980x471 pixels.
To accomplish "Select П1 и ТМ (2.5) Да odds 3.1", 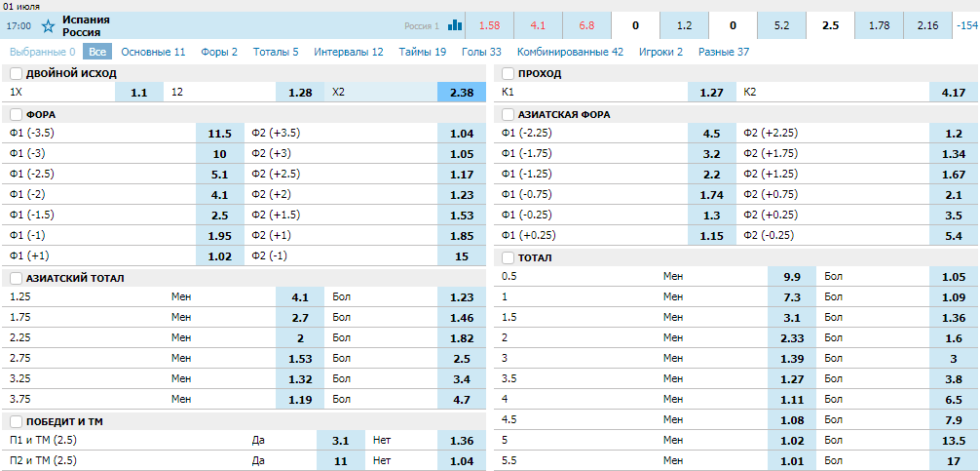I will 341,441.
